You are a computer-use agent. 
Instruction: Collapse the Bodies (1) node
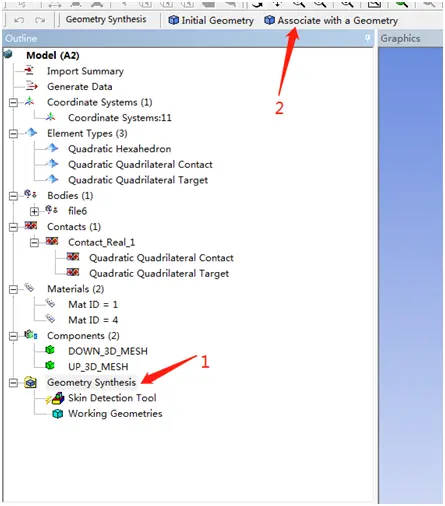coord(13,196)
